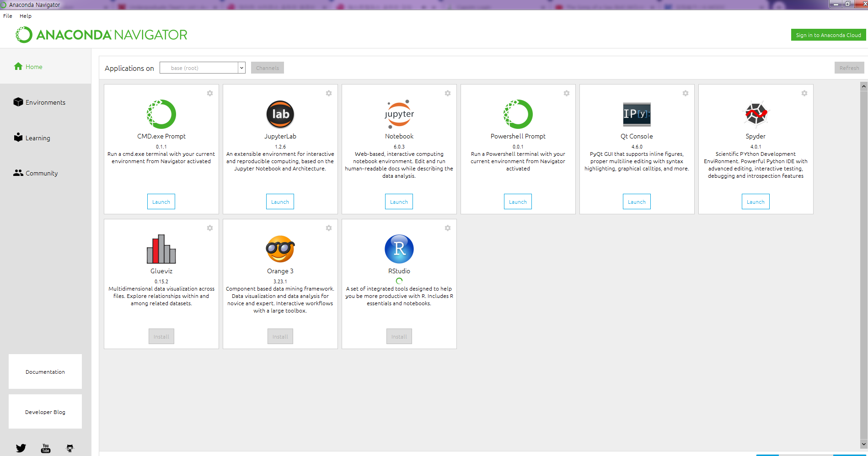Screen dimensions: 868x456
Task: Click the Jupyter Notebook logo
Action: 399,114
